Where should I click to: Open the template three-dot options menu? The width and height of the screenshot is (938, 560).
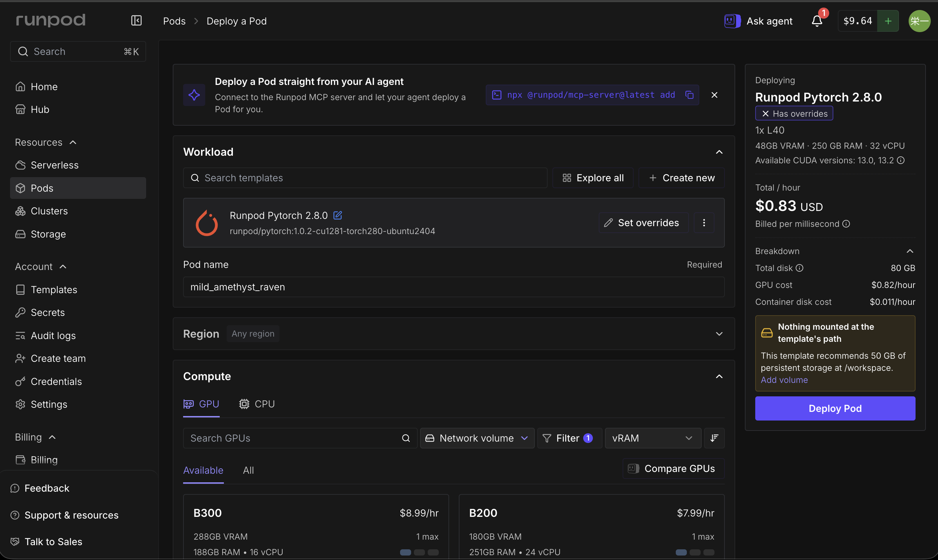(704, 223)
